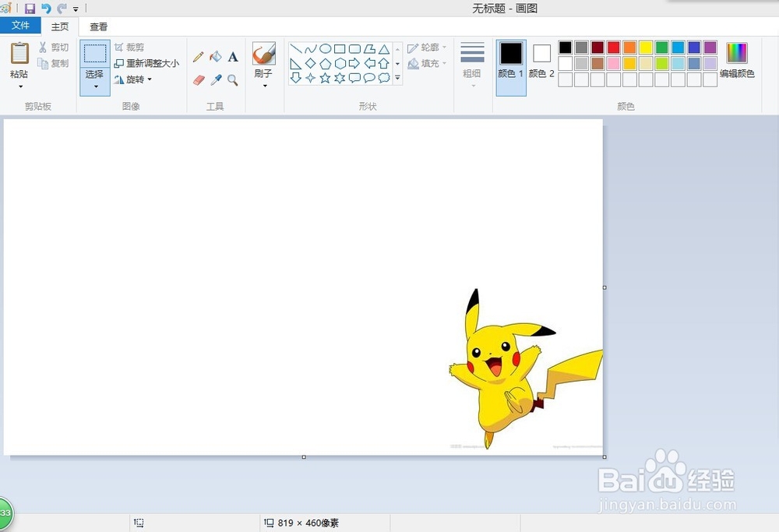The height and width of the screenshot is (532, 779).
Task: Select the Text tool (A icon)
Action: [233, 57]
